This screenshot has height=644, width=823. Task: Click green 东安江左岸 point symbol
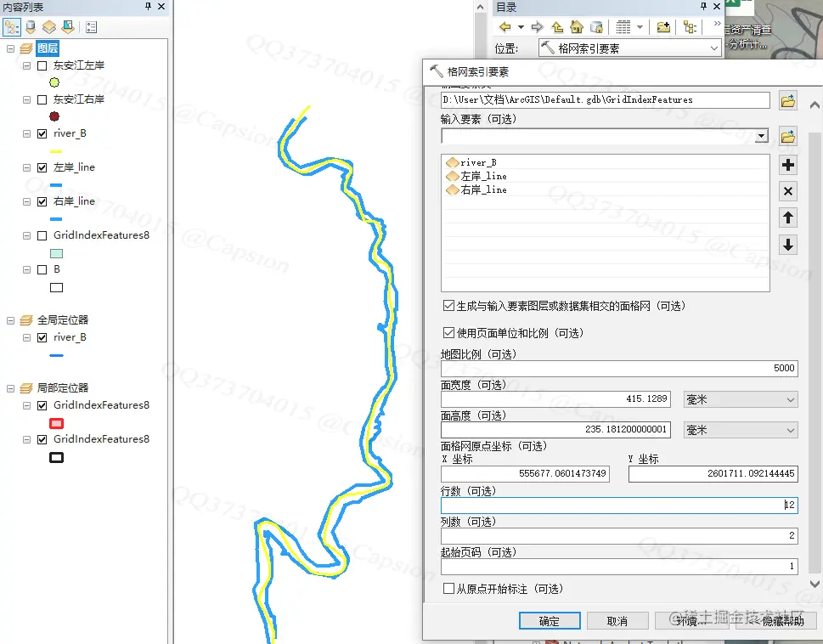(54, 82)
